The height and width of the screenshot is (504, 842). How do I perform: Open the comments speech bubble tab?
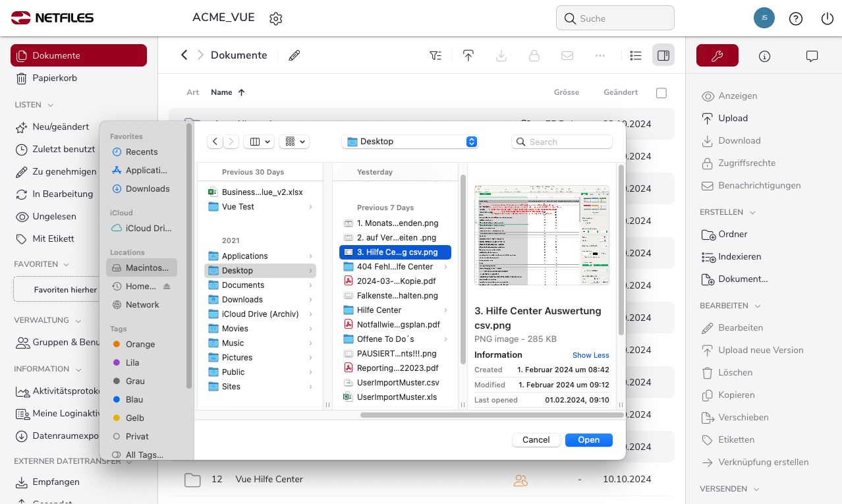(812, 56)
